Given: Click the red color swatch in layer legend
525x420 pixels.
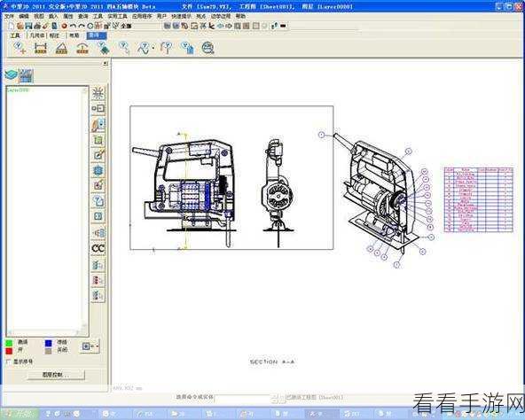Looking at the screenshot, I should point(9,351).
